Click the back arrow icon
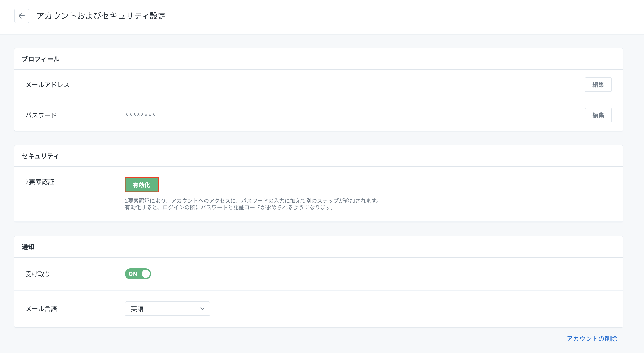The image size is (644, 353). point(22,16)
